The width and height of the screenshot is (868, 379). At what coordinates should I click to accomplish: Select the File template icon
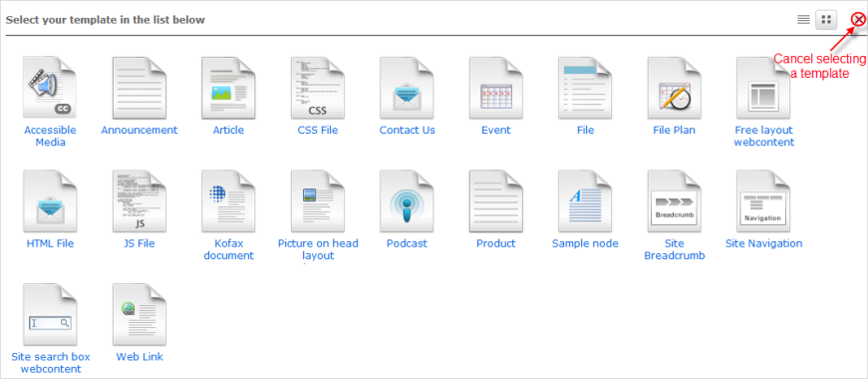click(585, 88)
